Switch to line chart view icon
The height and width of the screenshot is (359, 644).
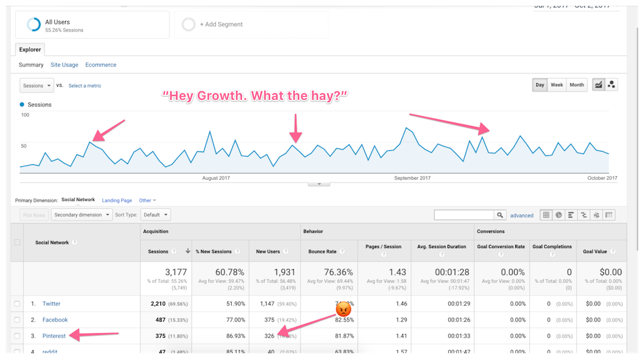point(598,84)
